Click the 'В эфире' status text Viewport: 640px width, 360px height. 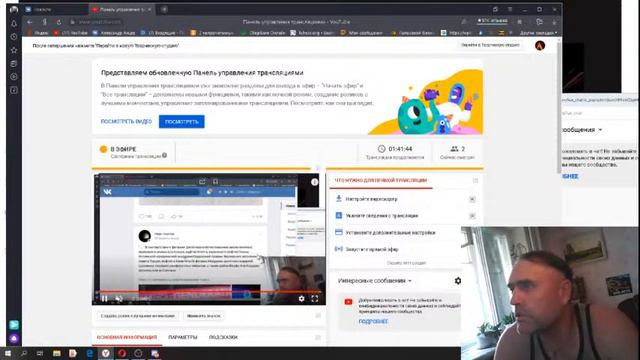coord(123,149)
